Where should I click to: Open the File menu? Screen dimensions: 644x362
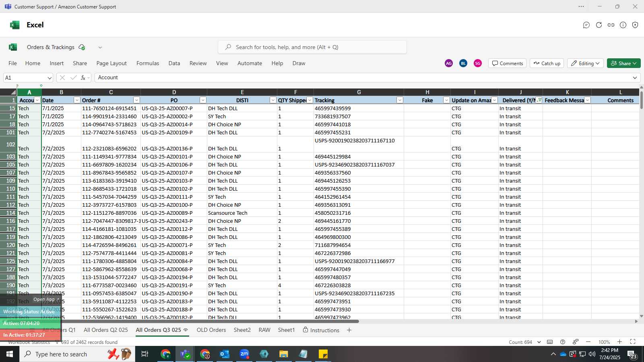[x=12, y=63]
